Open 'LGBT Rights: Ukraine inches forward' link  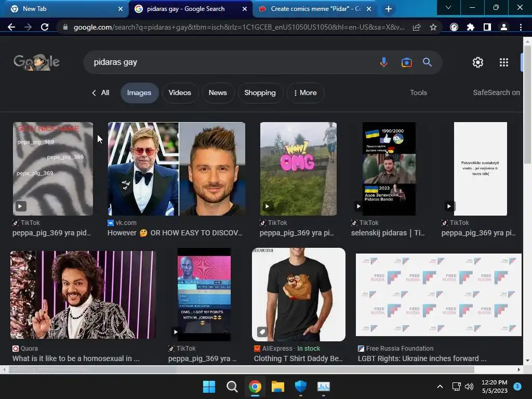tap(422, 358)
